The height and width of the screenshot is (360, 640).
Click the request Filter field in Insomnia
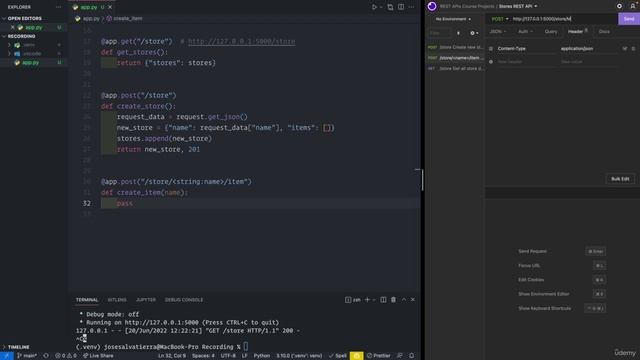pyautogui.click(x=439, y=33)
